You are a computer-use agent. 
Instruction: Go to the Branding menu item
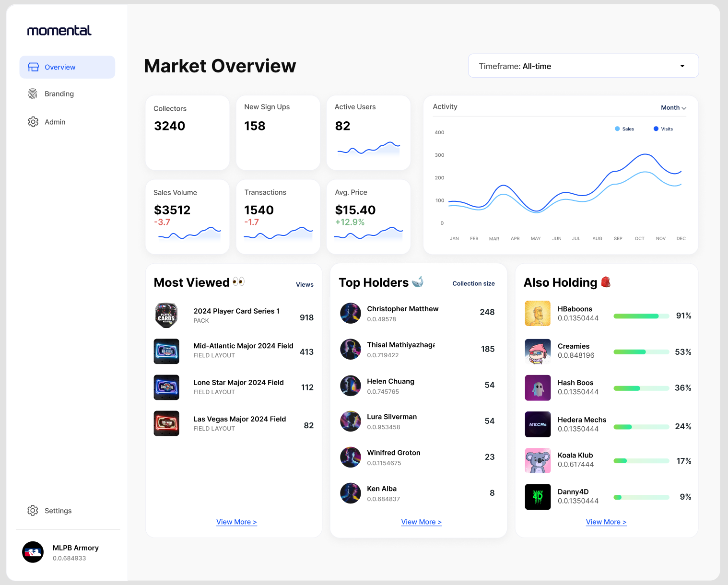59,94
